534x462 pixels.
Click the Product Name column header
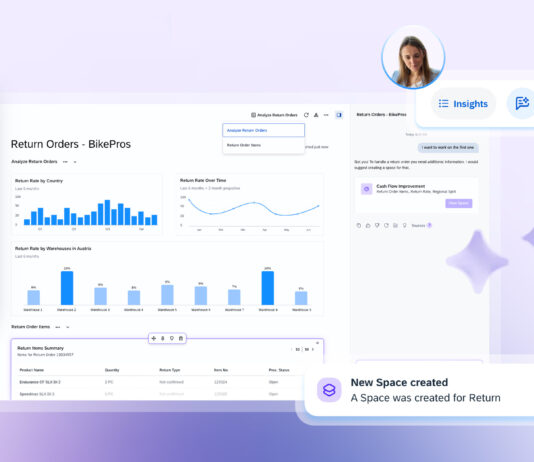[x=32, y=370]
